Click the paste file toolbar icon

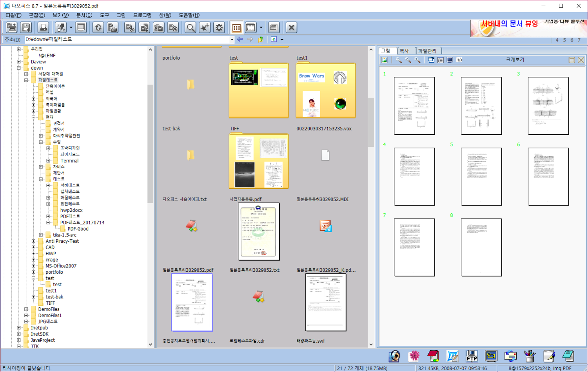point(158,27)
